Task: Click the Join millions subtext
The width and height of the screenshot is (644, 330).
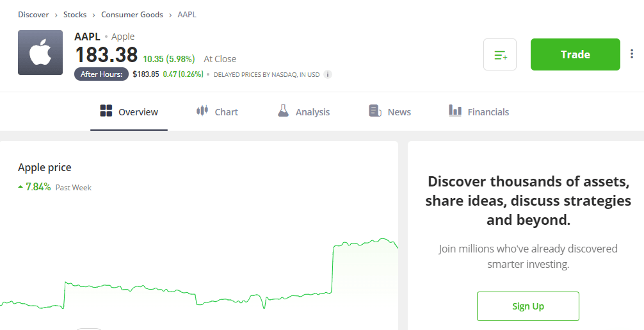Action: (x=528, y=256)
